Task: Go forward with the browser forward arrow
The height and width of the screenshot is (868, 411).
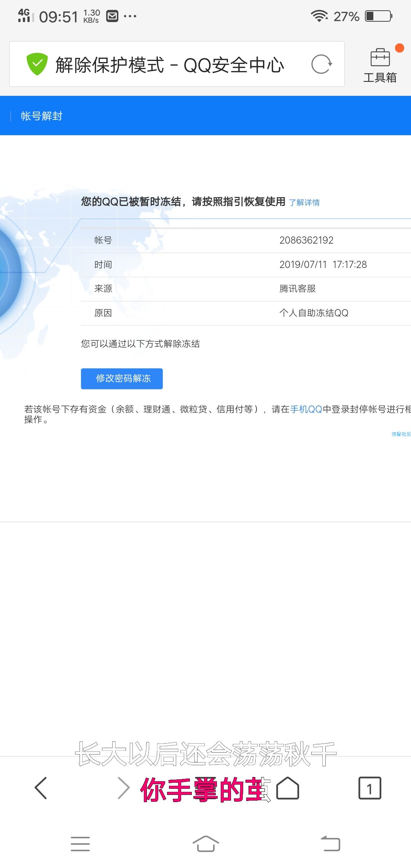Action: [x=124, y=788]
